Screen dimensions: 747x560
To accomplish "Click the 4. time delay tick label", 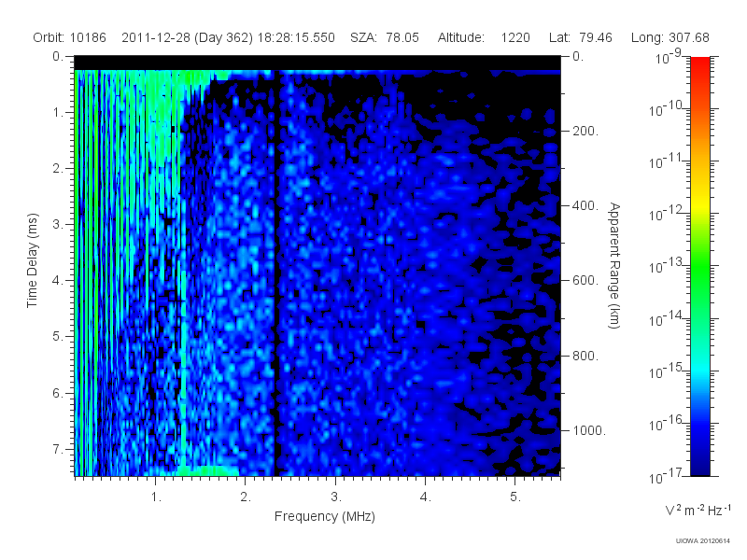I will tap(58, 281).
